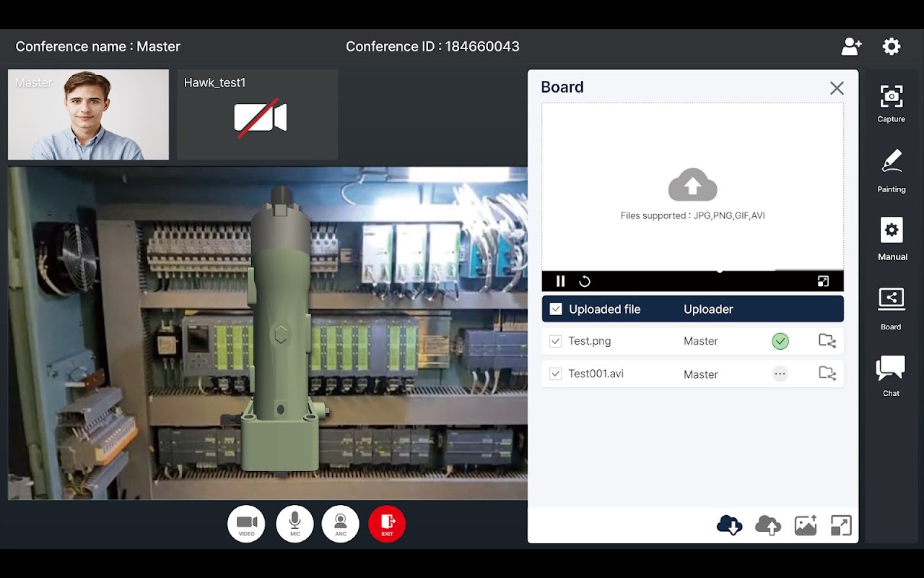Screen dimensions: 924x578
Task: Expand the Board panel to fullscreen
Action: [x=841, y=525]
